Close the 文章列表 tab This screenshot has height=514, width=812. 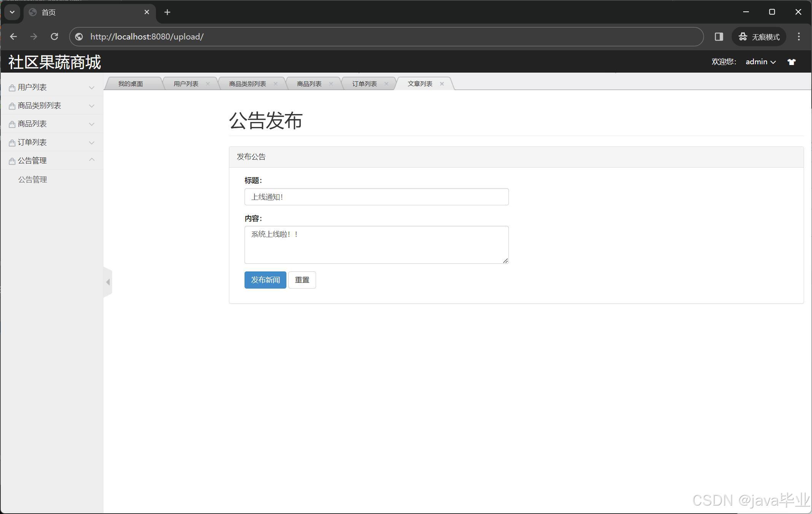(442, 84)
